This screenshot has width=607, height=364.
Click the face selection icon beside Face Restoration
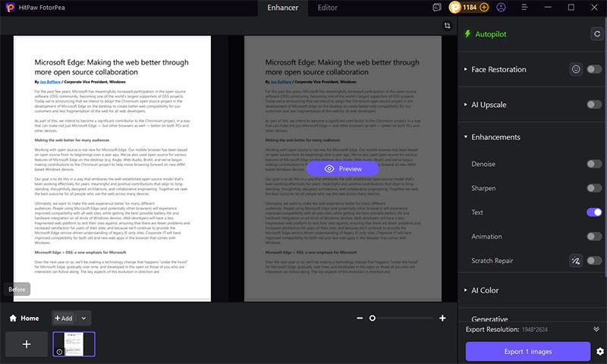pyautogui.click(x=576, y=69)
